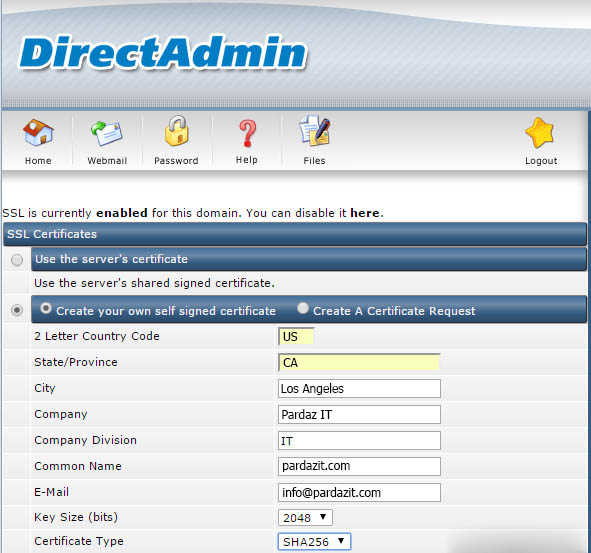This screenshot has height=553, width=591.
Task: Click the E-Mail input field
Action: click(x=359, y=492)
